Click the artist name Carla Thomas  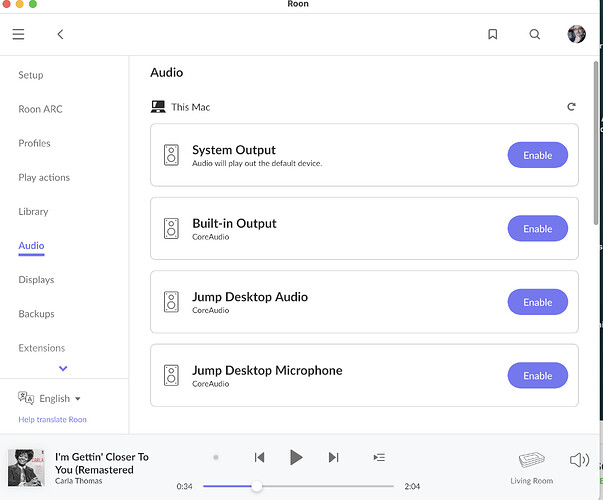click(78, 481)
